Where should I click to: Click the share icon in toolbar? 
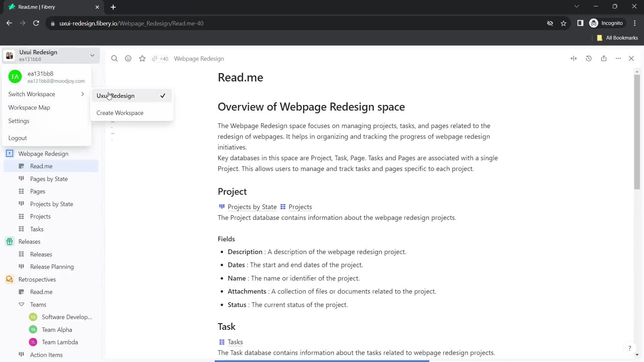pos(606,58)
